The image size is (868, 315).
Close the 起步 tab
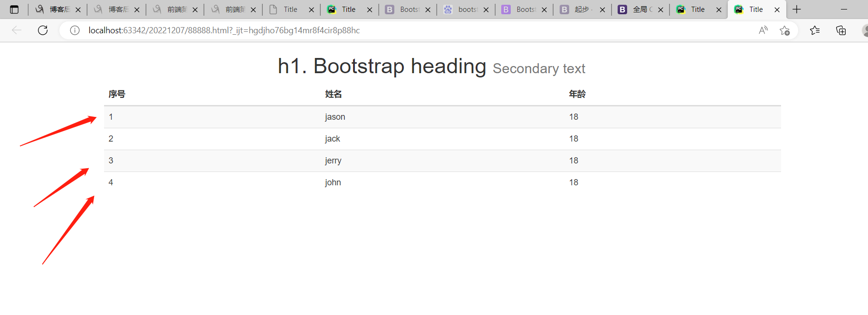[602, 10]
